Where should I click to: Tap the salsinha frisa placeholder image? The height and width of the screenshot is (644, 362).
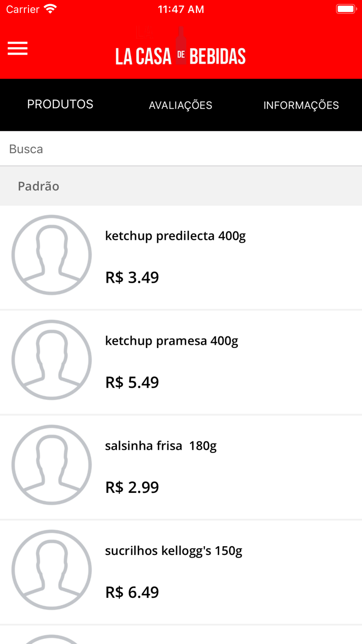coord(52,465)
